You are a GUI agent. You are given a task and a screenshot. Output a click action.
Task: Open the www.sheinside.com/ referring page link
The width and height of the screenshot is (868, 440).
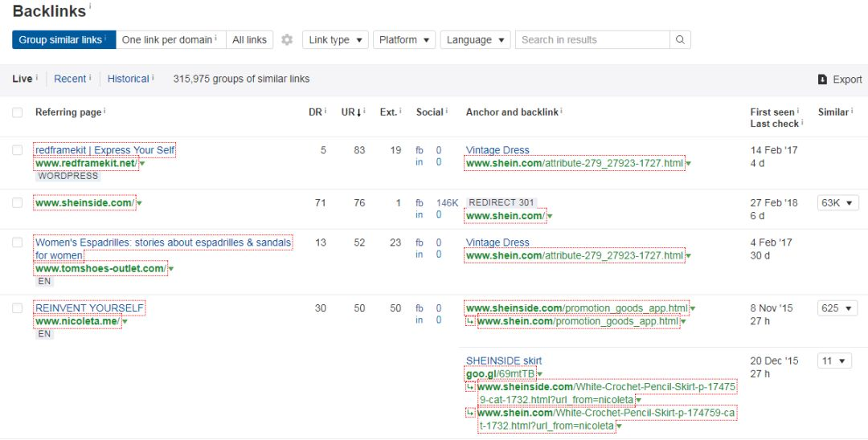pos(84,203)
